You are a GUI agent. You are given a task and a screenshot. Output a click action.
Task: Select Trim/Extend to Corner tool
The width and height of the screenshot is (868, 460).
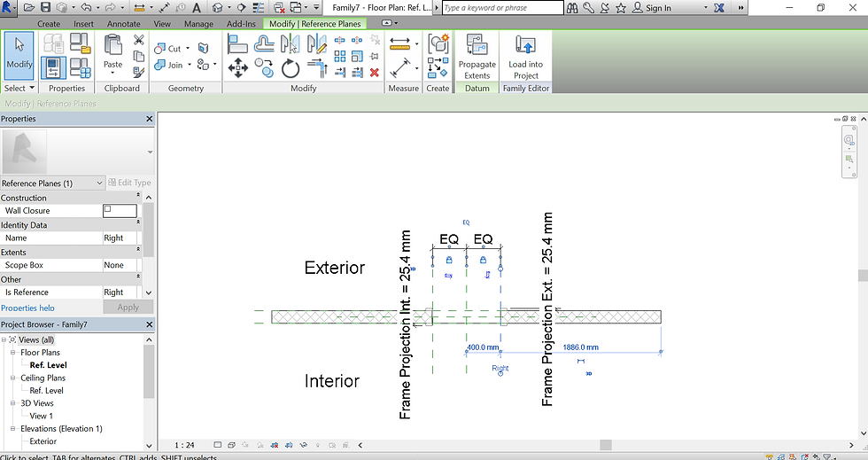[x=317, y=68]
